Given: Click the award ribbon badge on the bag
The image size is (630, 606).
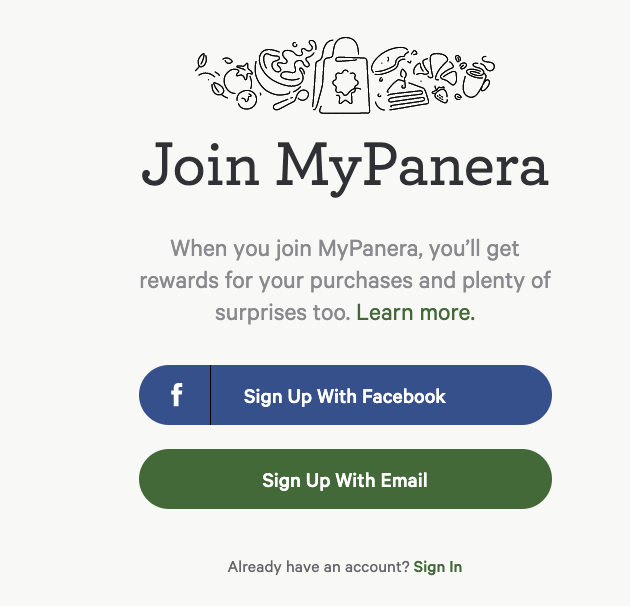Looking at the screenshot, I should point(346,86).
